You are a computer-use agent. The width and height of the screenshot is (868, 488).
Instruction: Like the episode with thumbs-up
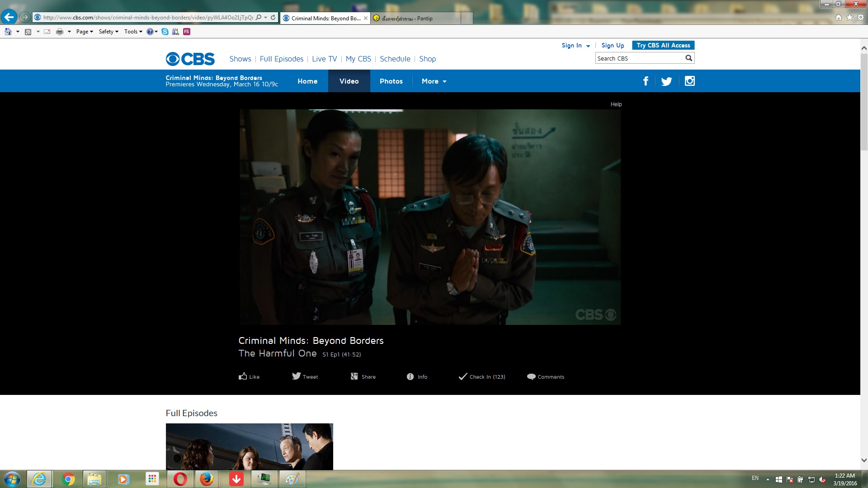(x=249, y=376)
